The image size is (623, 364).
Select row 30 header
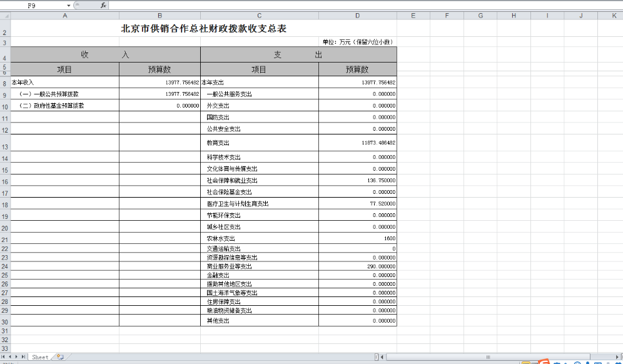click(5, 321)
